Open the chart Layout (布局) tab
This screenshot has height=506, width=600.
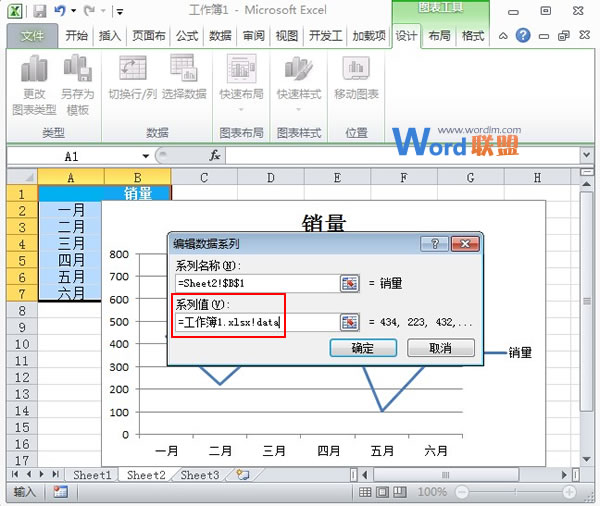pos(439,36)
